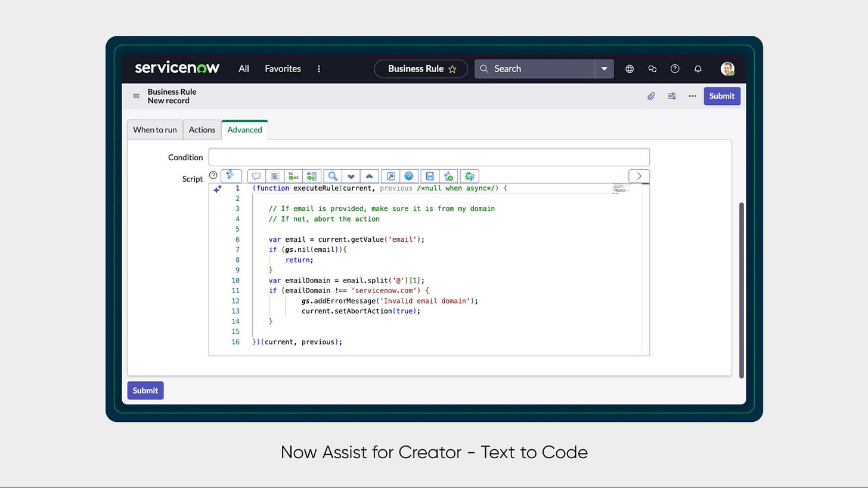Open the more options ellipsis in header
Viewport: 868px width, 488px height.
pyautogui.click(x=692, y=96)
